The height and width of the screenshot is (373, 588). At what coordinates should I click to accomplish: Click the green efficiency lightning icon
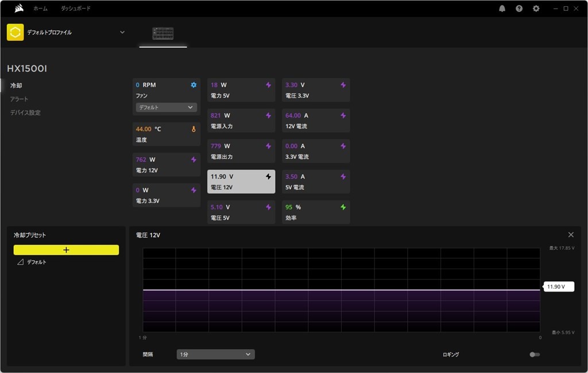(343, 207)
